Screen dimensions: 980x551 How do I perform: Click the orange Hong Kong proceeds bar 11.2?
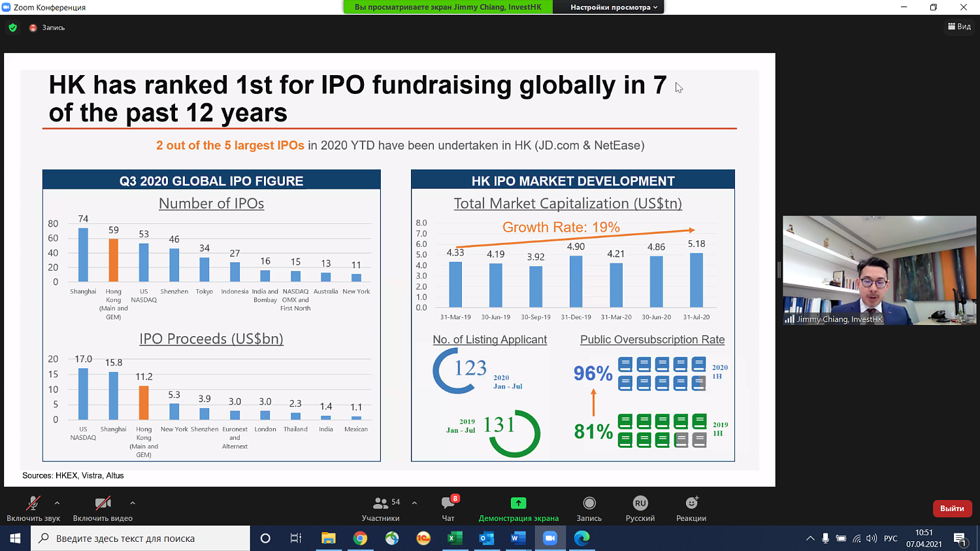point(144,403)
